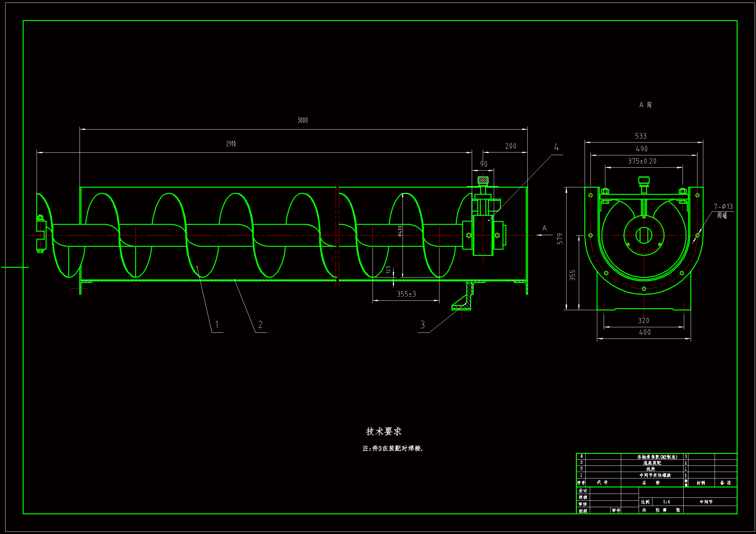Click the 设计 cell in the title block
This screenshot has height=534, width=756.
(583, 491)
